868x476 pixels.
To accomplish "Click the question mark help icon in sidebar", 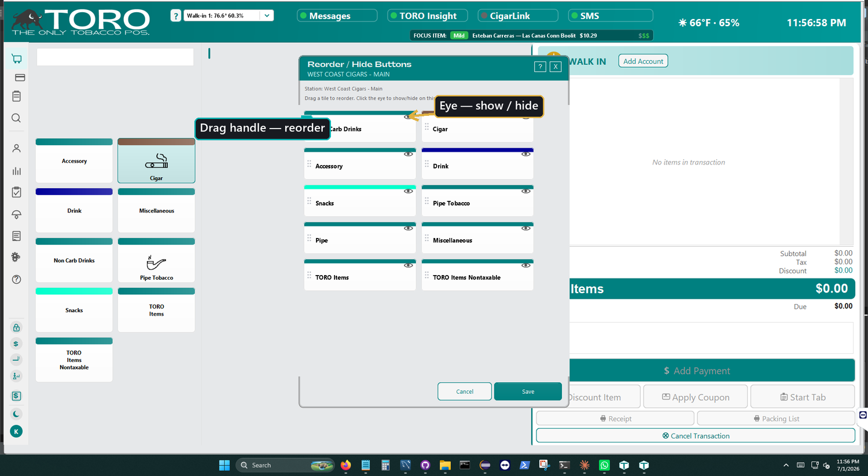I will coord(16,279).
